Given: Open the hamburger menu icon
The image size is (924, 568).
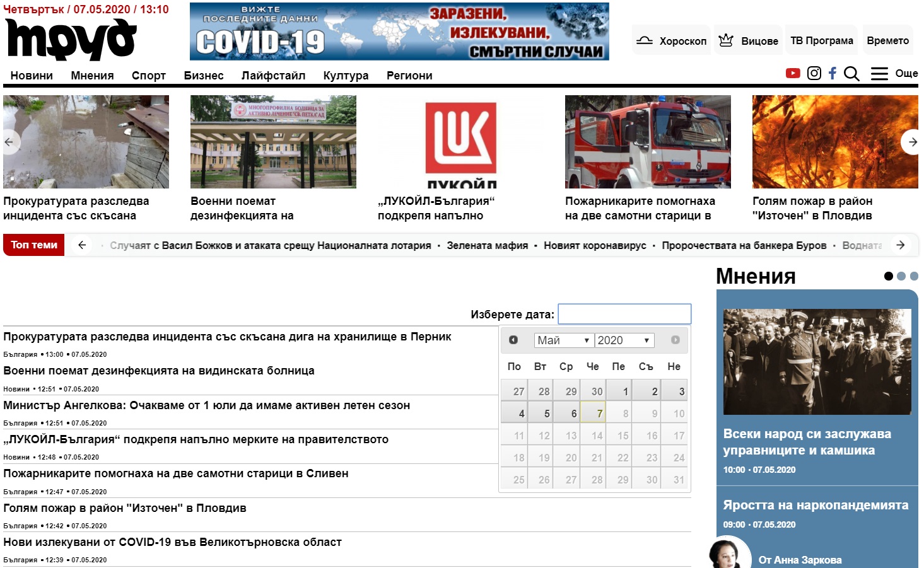Looking at the screenshot, I should tap(879, 74).
